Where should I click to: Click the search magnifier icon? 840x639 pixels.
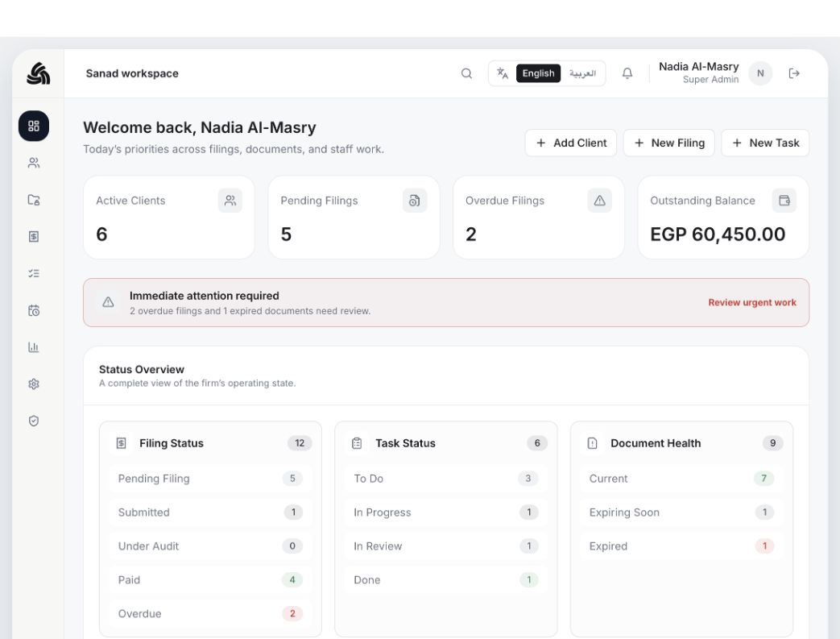point(466,73)
